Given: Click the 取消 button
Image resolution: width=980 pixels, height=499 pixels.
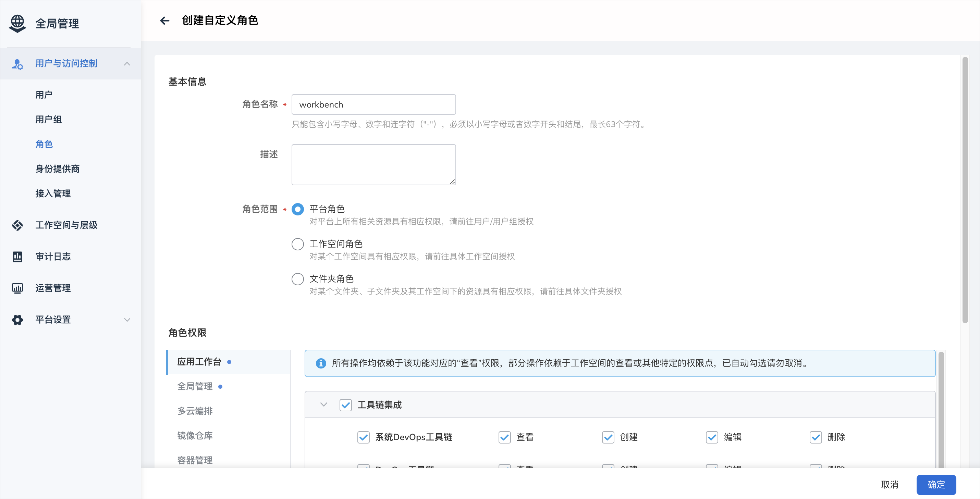Looking at the screenshot, I should point(890,485).
